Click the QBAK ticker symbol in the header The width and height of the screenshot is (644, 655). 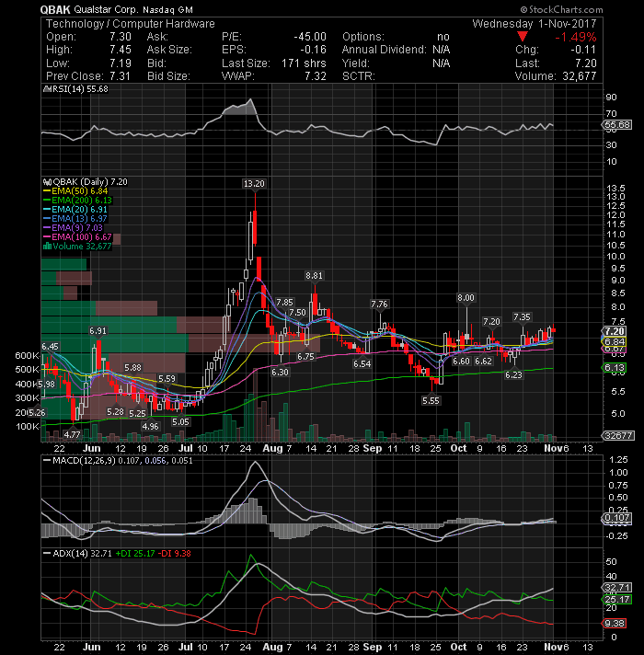click(55, 9)
